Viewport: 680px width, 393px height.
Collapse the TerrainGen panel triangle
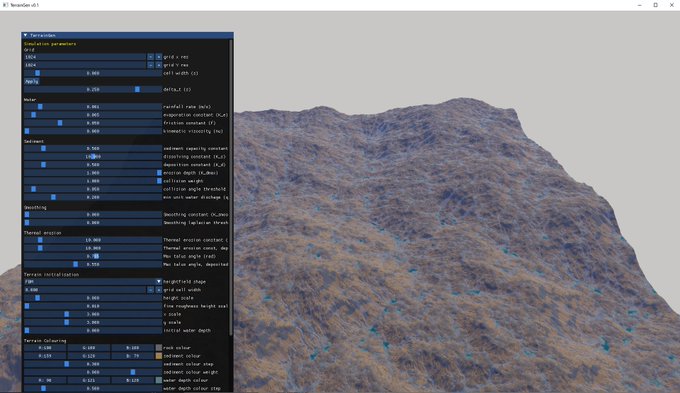[26, 35]
